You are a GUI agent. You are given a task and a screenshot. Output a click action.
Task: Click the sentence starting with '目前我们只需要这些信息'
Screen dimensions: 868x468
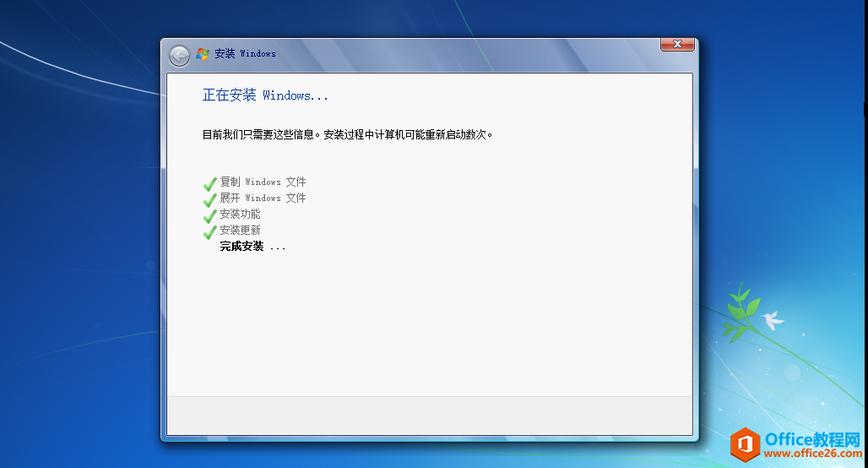(347, 134)
